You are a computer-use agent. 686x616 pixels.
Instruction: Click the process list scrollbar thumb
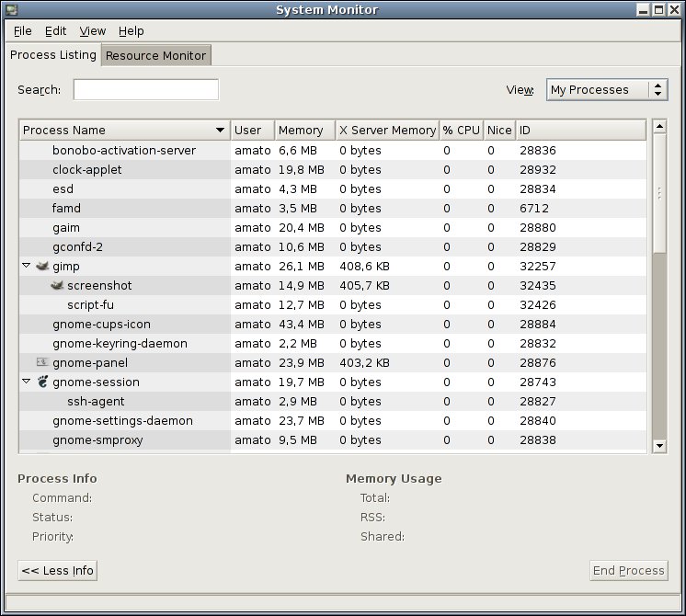coord(659,193)
